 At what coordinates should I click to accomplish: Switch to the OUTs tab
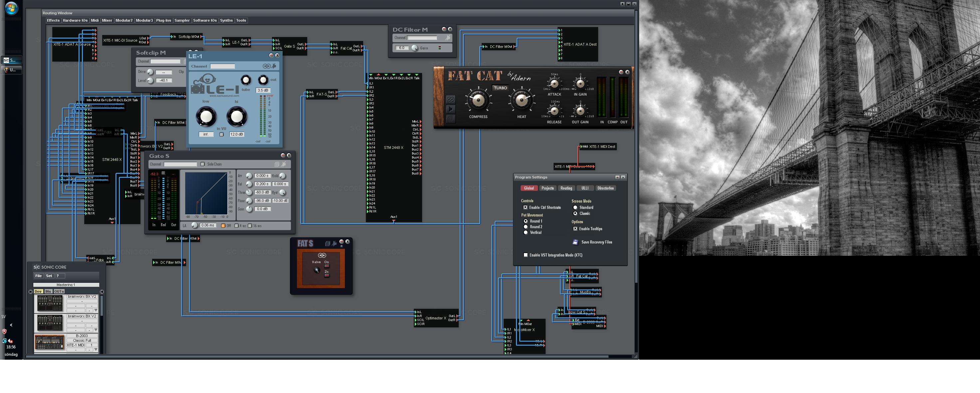[59, 291]
